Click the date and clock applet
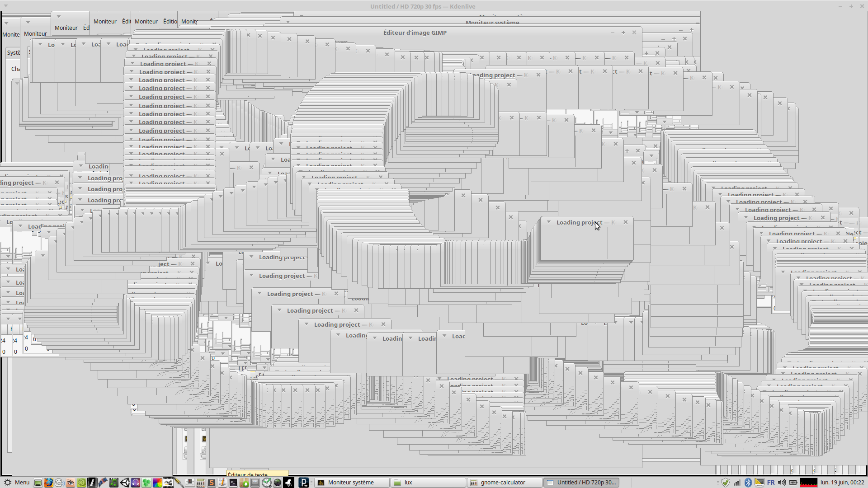The height and width of the screenshot is (488, 868). [842, 483]
